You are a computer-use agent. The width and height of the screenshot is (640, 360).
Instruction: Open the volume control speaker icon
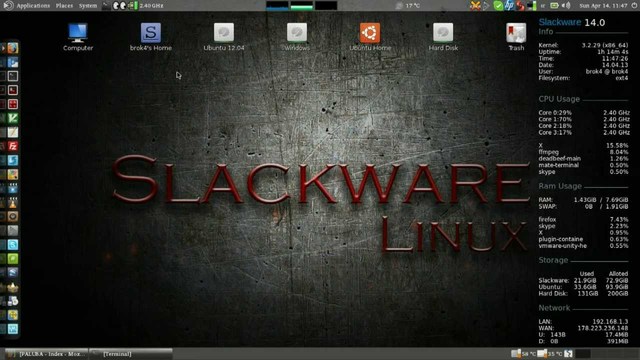pos(566,6)
